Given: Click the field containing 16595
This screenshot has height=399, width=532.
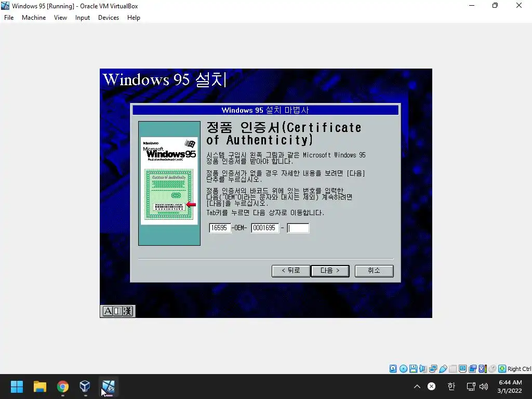Looking at the screenshot, I should pos(220,228).
